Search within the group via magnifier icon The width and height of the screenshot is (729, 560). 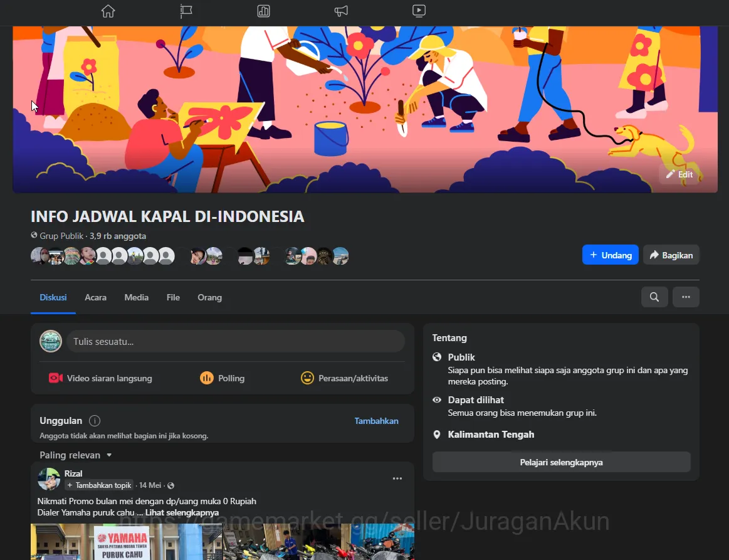654,297
